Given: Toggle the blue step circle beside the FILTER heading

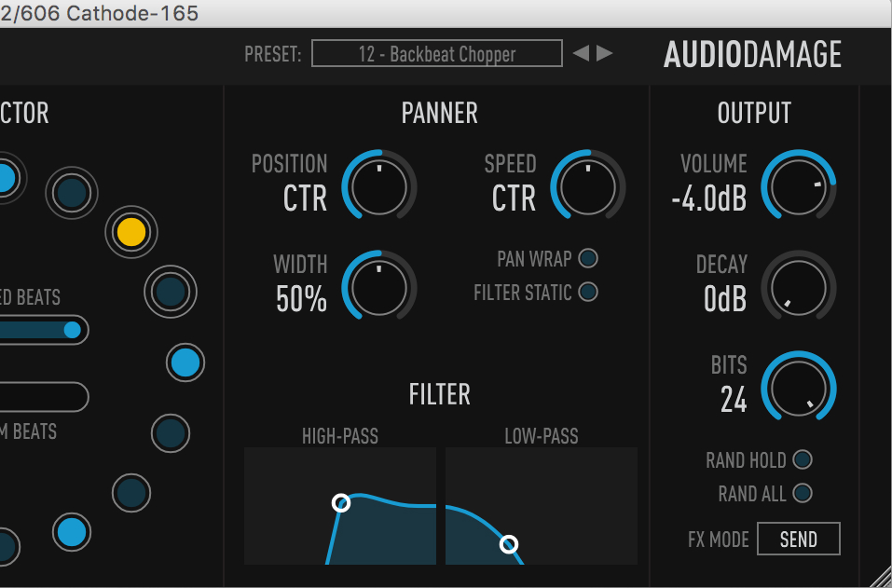Looking at the screenshot, I should (185, 362).
